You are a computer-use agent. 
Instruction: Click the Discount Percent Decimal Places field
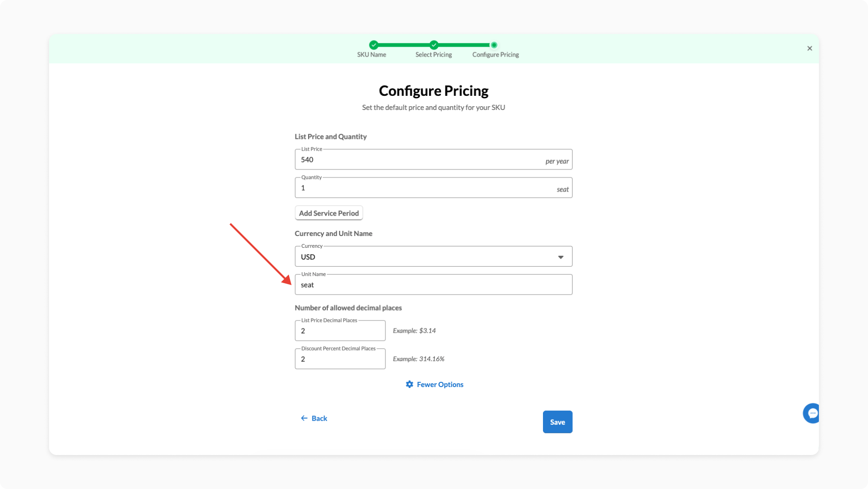point(340,359)
